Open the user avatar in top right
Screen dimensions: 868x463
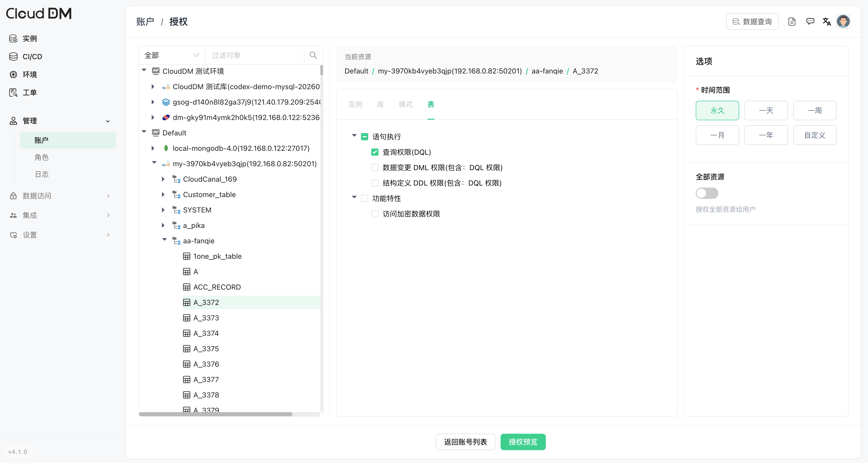coord(843,22)
